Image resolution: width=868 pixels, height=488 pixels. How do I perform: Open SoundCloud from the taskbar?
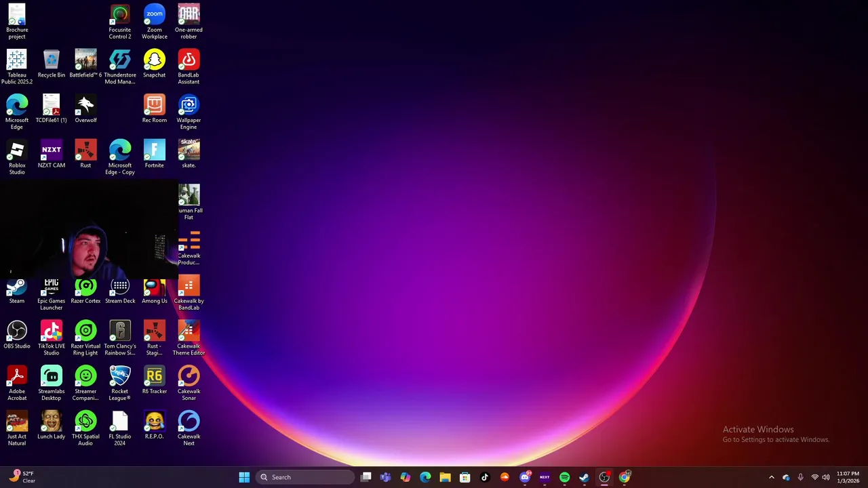[x=505, y=477]
